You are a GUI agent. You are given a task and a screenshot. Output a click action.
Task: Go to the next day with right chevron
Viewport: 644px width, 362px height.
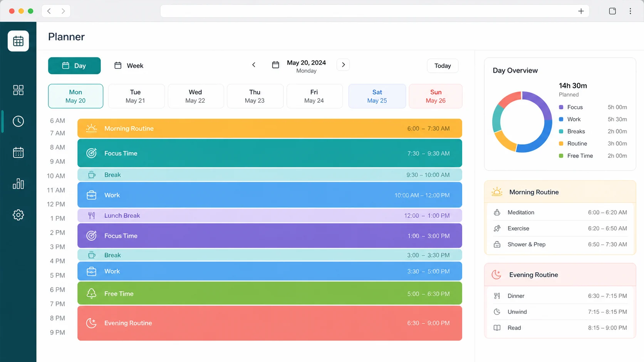[343, 65]
